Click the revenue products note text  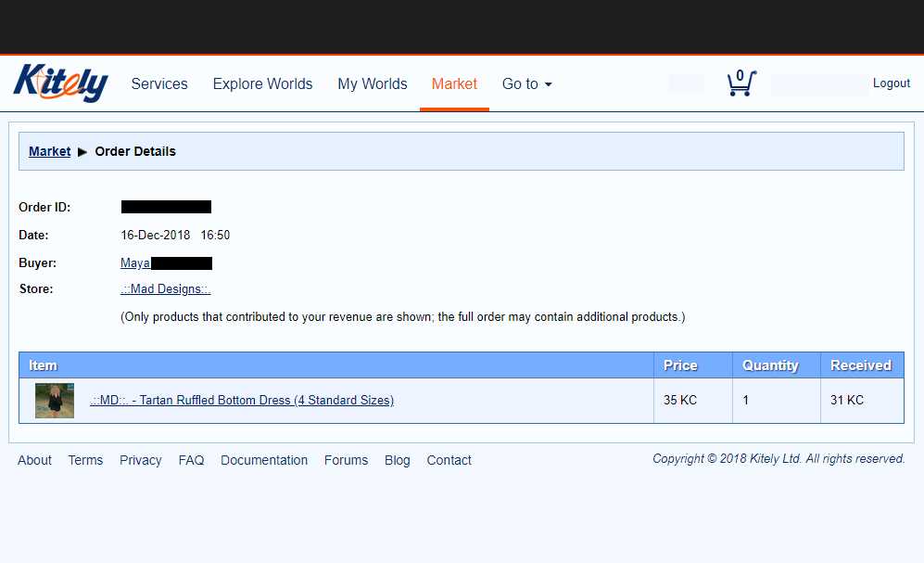pyautogui.click(x=403, y=317)
